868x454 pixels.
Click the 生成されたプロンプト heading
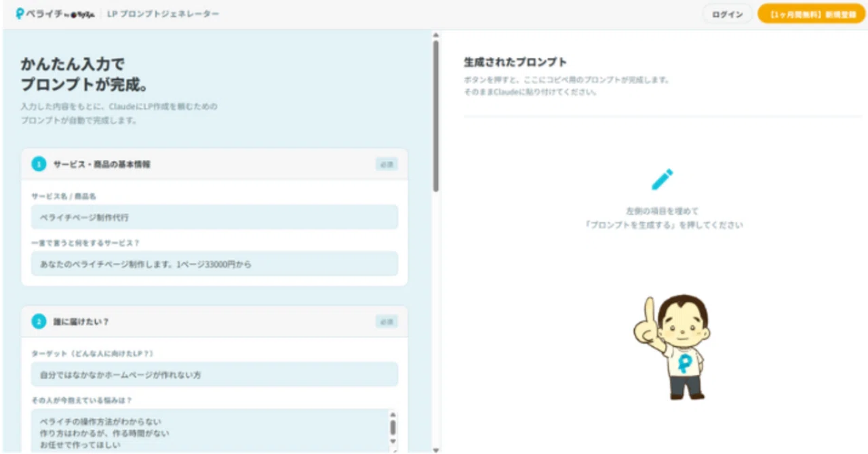(x=515, y=62)
